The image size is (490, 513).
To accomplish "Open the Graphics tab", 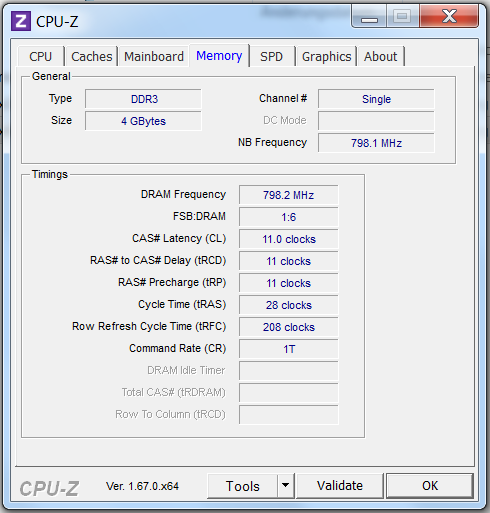I will [326, 56].
